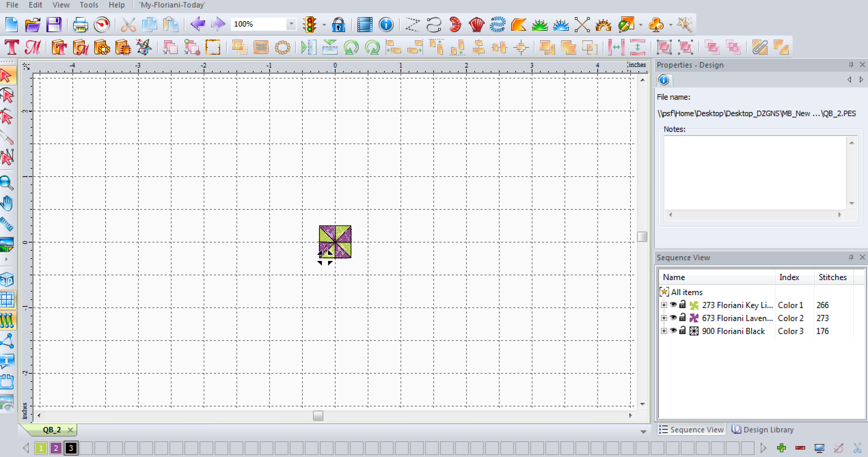Click the magic wand icon
This screenshot has height=457, width=868.
pyautogui.click(x=684, y=25)
